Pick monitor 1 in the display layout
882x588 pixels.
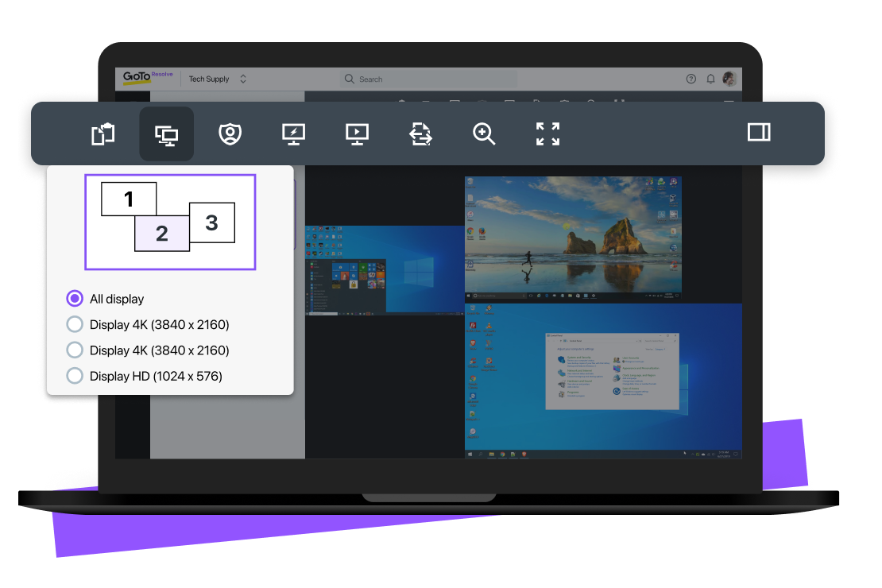pyautogui.click(x=128, y=199)
